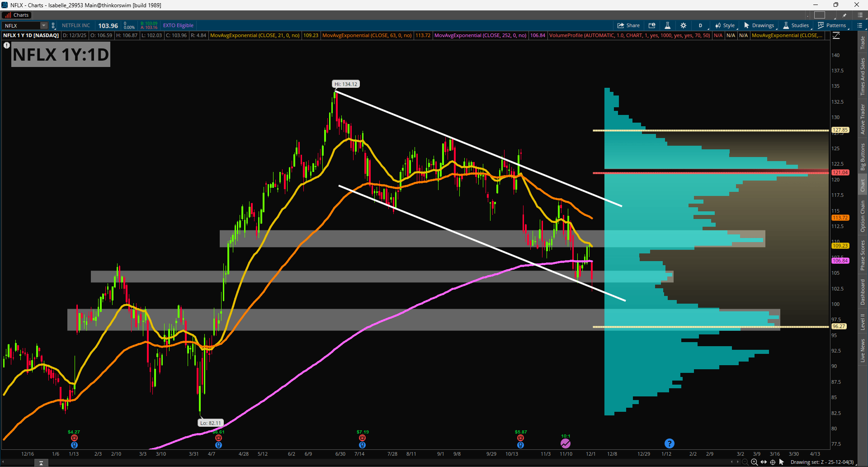Click the chart scale curve icon

coord(836,35)
